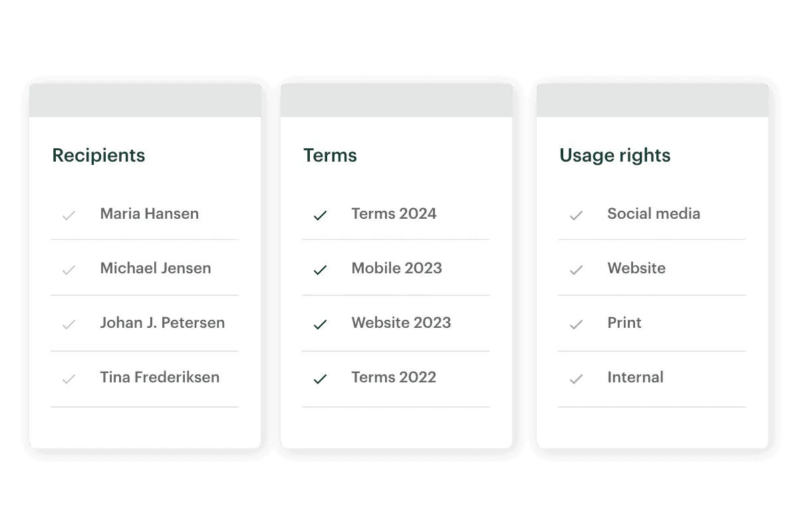Uncheck the Mobile 2023 checkmark

[321, 270]
